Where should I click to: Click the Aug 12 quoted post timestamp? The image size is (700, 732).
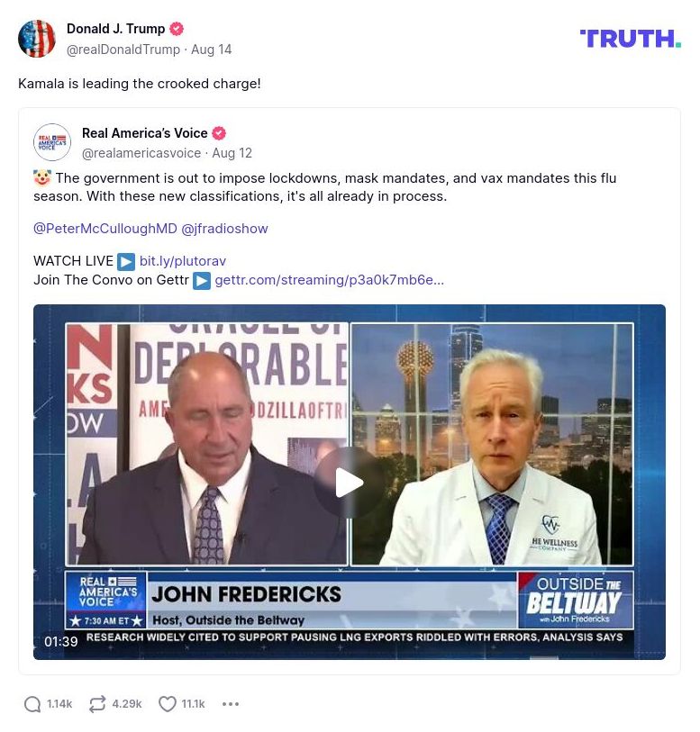click(x=232, y=153)
